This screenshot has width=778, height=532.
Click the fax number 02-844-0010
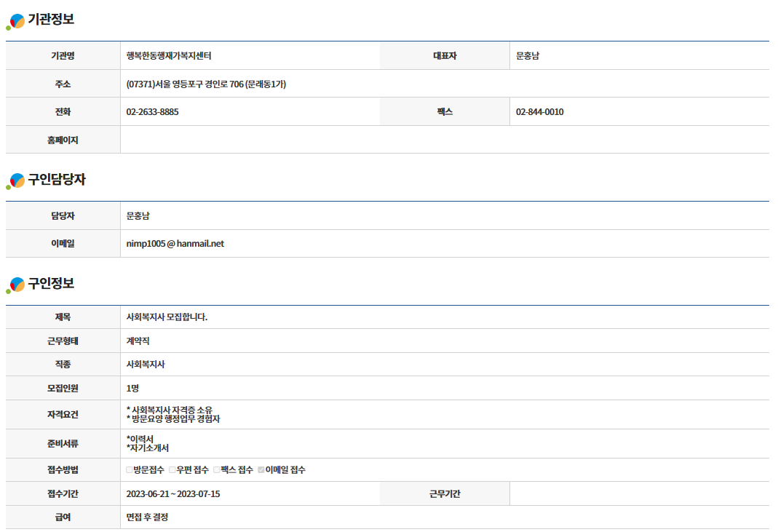539,112
